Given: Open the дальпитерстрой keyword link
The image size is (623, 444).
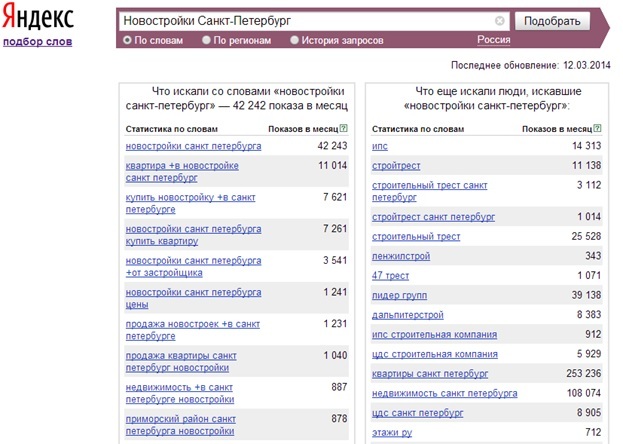Looking at the screenshot, I should 408,315.
